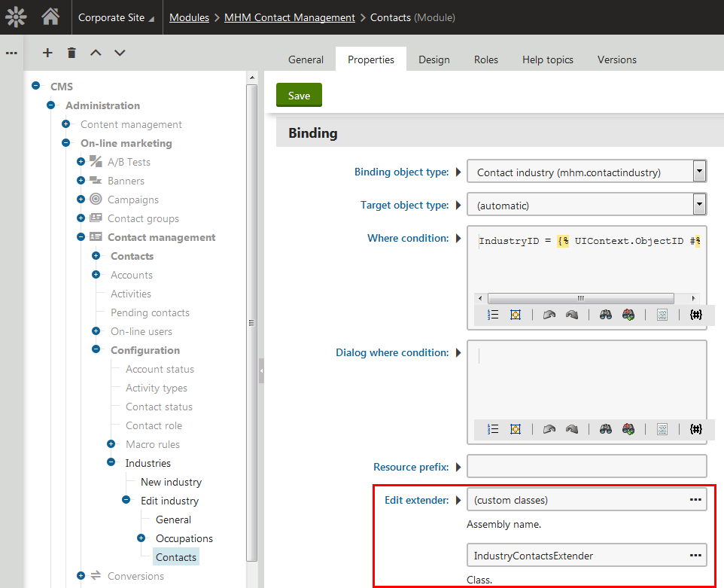Select the Pending contacts tree item
Screen dimensions: 724x588
click(x=150, y=312)
